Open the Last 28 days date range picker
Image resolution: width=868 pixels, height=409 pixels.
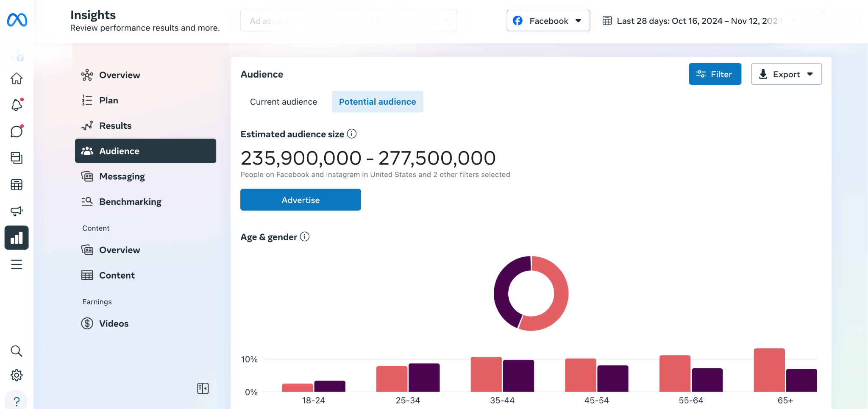pyautogui.click(x=698, y=21)
